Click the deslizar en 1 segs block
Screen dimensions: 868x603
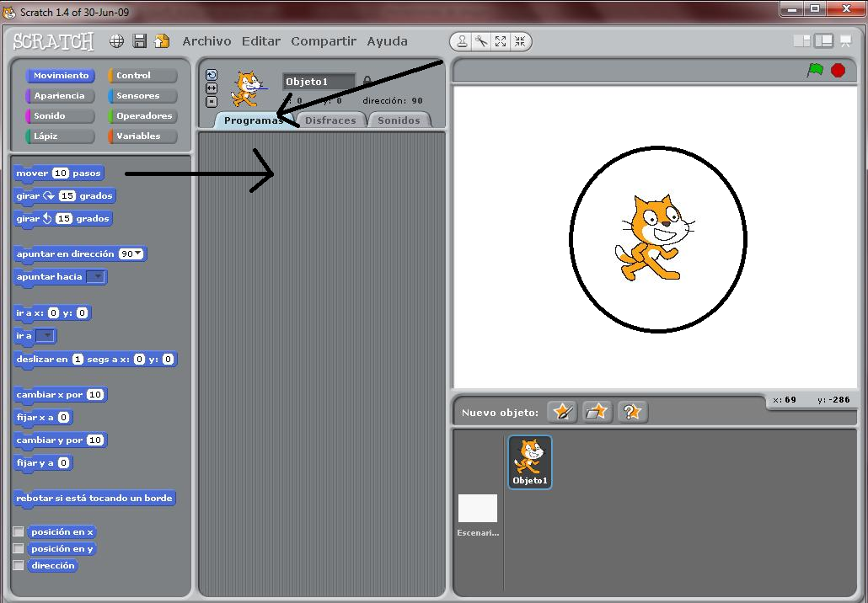point(94,359)
